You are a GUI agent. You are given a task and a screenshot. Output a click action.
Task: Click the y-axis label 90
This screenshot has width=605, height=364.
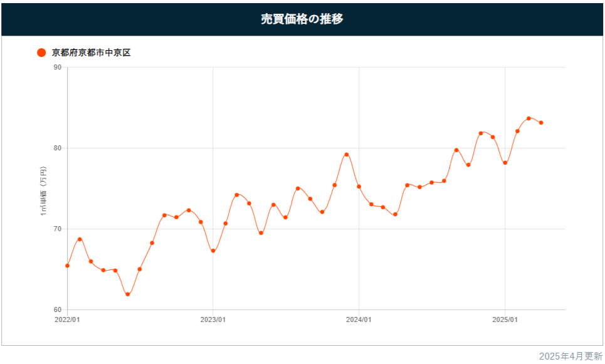(58, 67)
